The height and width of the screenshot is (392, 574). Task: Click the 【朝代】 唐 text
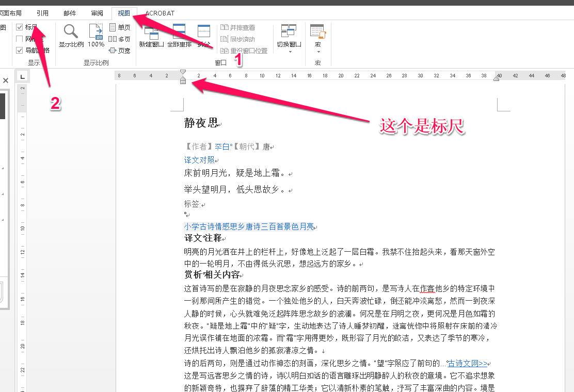[252, 146]
